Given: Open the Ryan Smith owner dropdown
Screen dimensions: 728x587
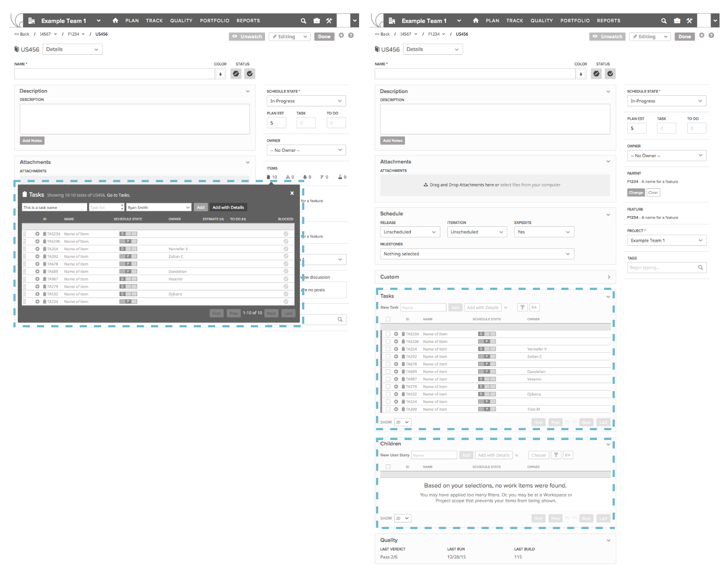Looking at the screenshot, I should pyautogui.click(x=159, y=208).
